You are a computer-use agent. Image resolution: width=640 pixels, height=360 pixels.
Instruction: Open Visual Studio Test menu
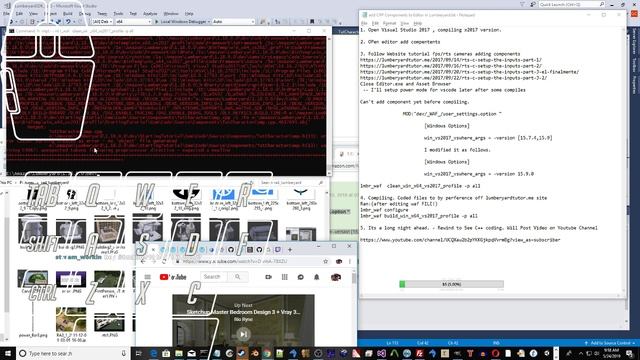click(x=133, y=13)
